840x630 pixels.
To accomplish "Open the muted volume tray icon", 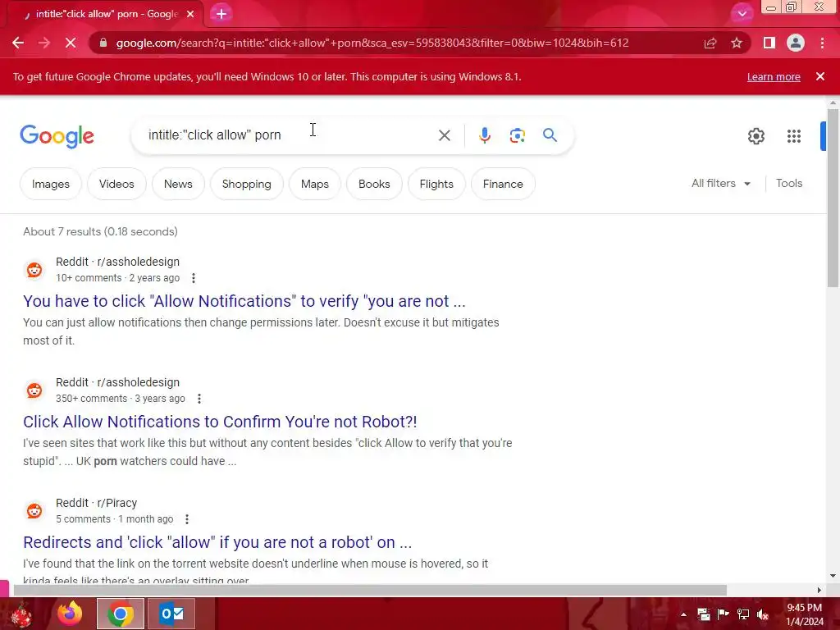I will pos(762,614).
